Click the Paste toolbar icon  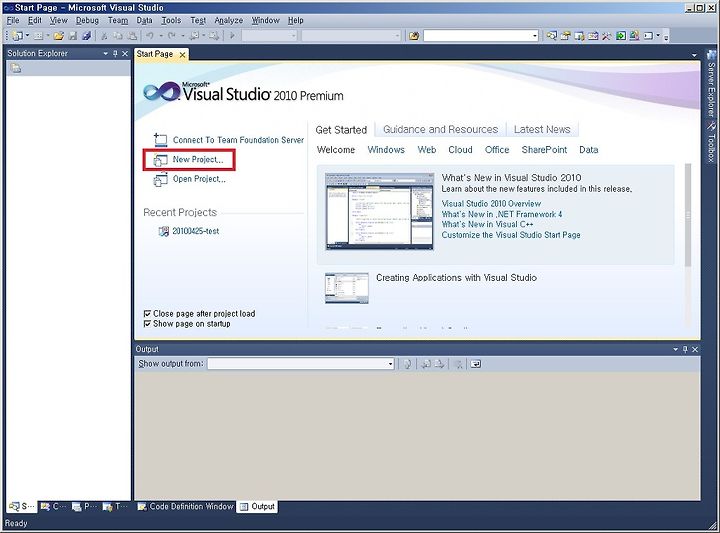132,36
